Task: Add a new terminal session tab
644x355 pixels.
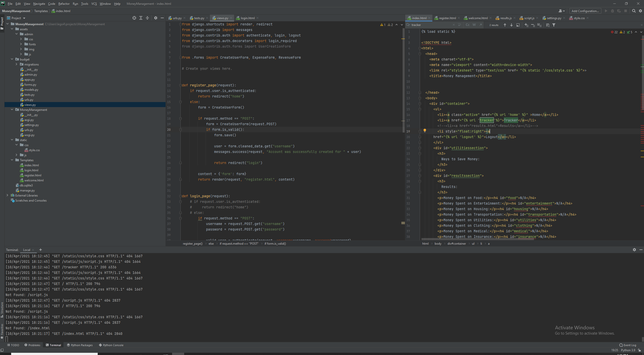Action: pos(41,250)
